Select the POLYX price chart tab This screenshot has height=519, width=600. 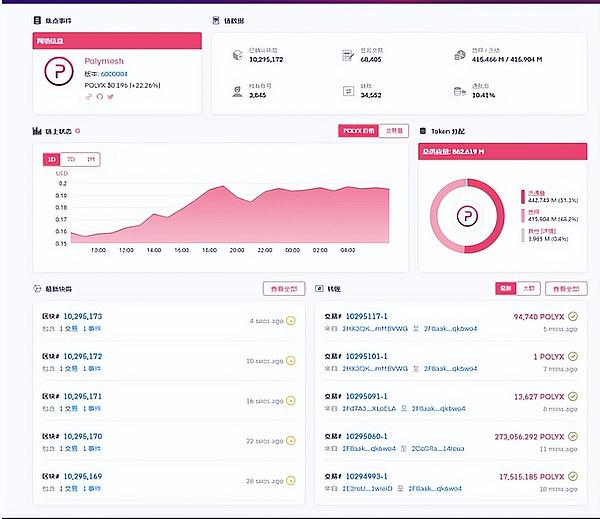360,131
